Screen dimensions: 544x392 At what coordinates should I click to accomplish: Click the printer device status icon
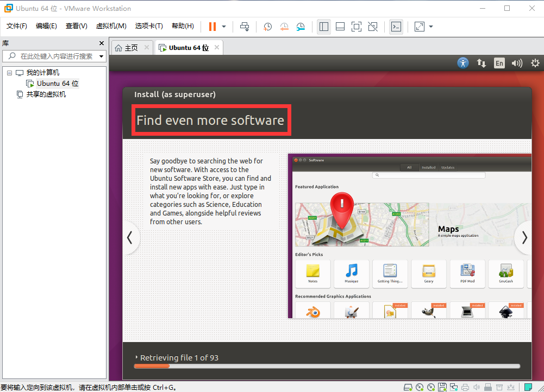point(465,387)
